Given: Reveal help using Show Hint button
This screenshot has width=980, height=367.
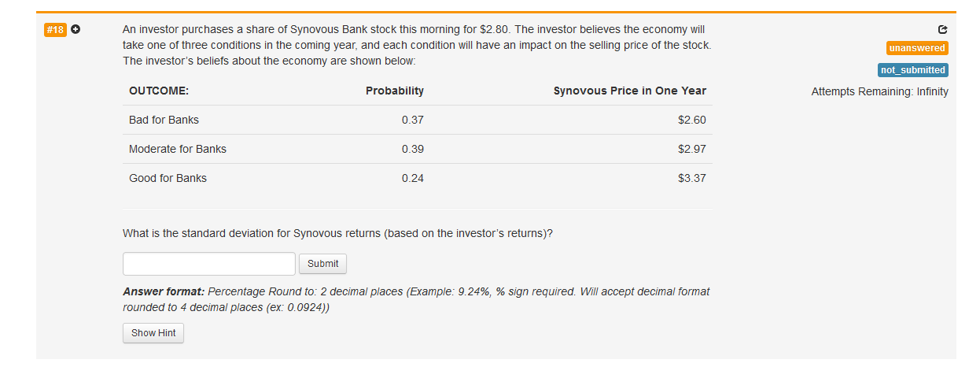Looking at the screenshot, I should 153,333.
